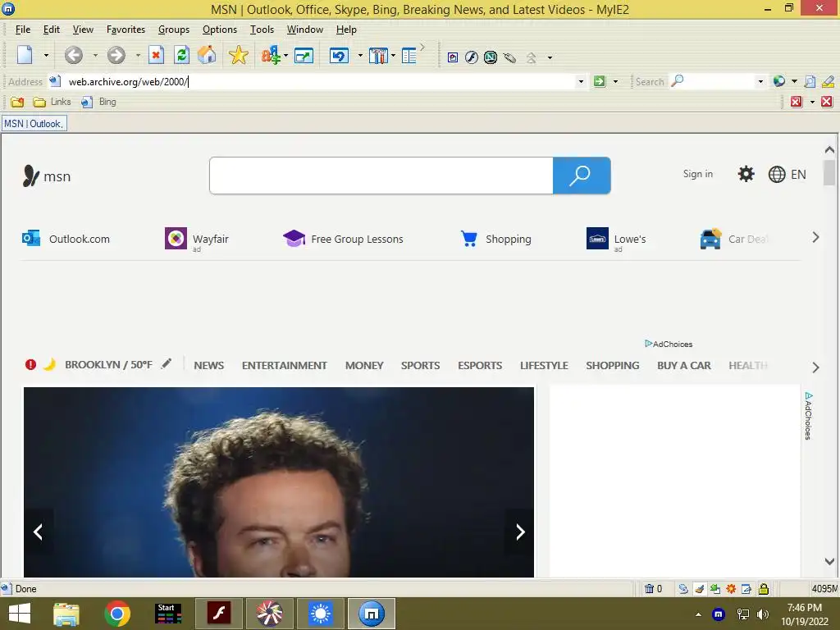The width and height of the screenshot is (840, 630).
Task: Open the Groups menu
Action: point(174,30)
